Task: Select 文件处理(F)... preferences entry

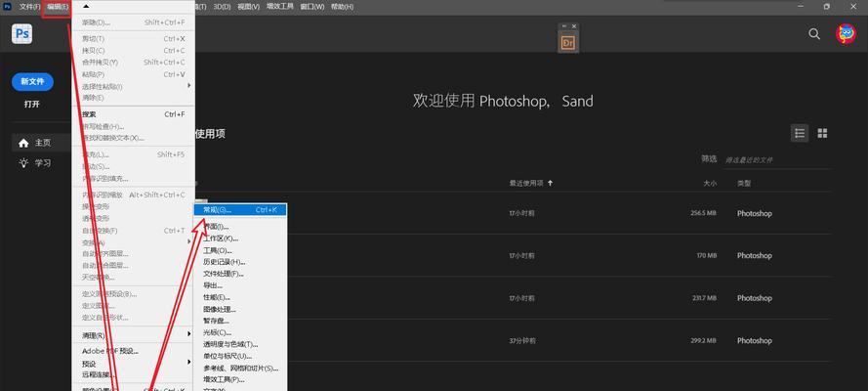Action: click(239, 274)
